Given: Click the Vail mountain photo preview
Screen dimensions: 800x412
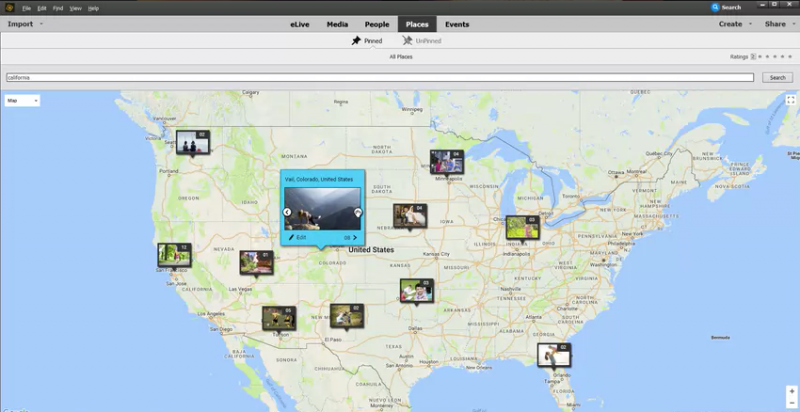Looking at the screenshot, I should [x=322, y=209].
